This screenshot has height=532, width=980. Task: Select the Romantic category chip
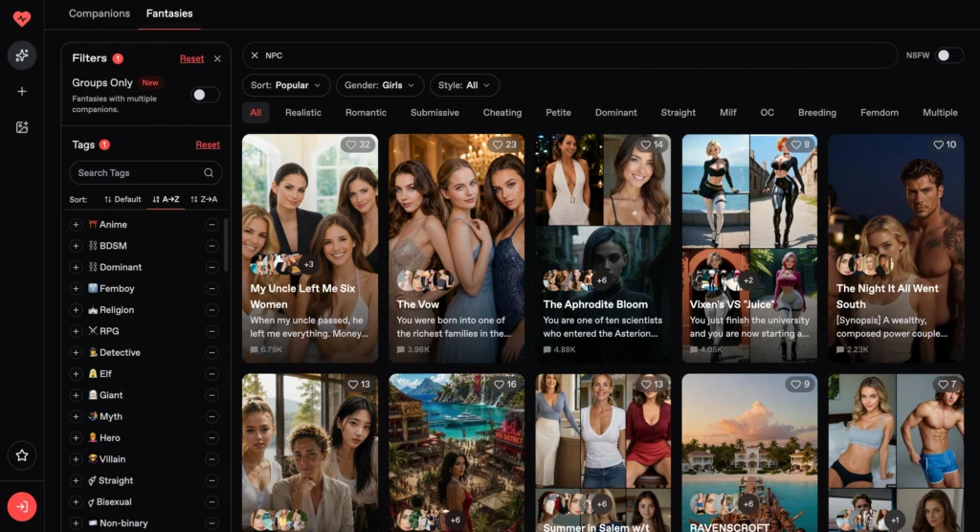pyautogui.click(x=366, y=113)
